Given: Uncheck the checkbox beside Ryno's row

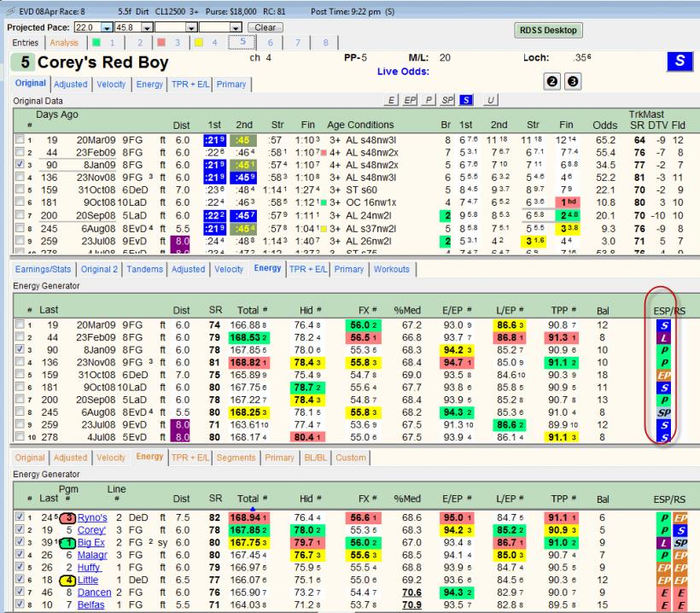Looking at the screenshot, I should (20, 517).
